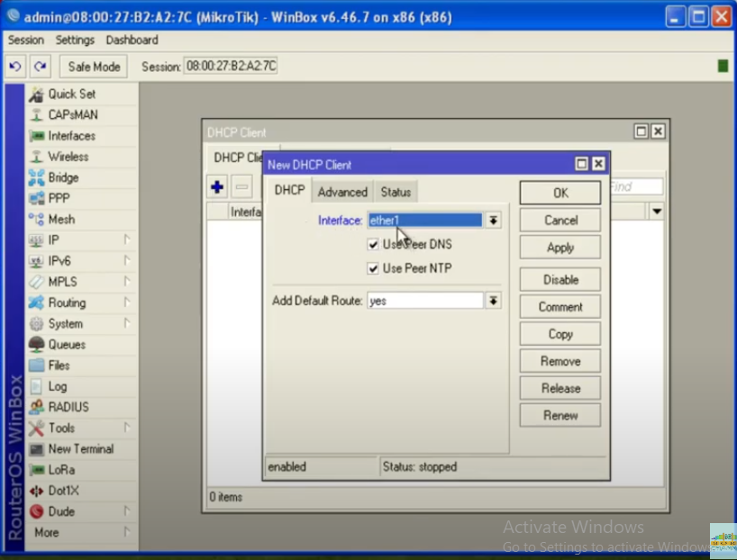Image resolution: width=737 pixels, height=560 pixels.
Task: Click the Add Default Route value field
Action: 425,301
